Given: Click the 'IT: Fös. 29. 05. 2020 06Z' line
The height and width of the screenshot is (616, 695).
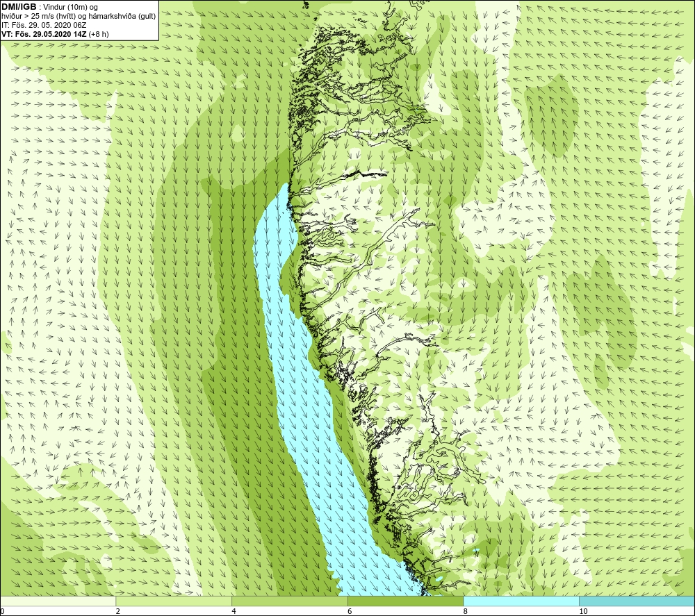Looking at the screenshot, I should pos(44,25).
